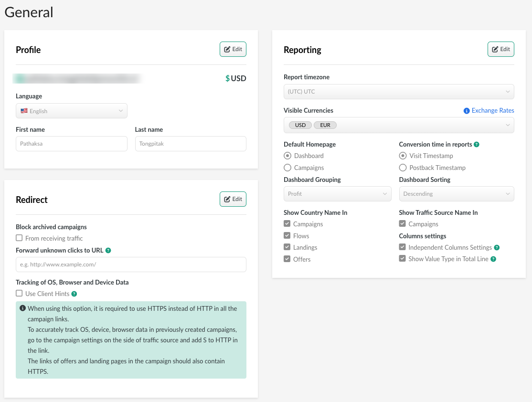Enable Block archived campaigns From receiving traffic
The width and height of the screenshot is (532, 402).
coord(19,238)
